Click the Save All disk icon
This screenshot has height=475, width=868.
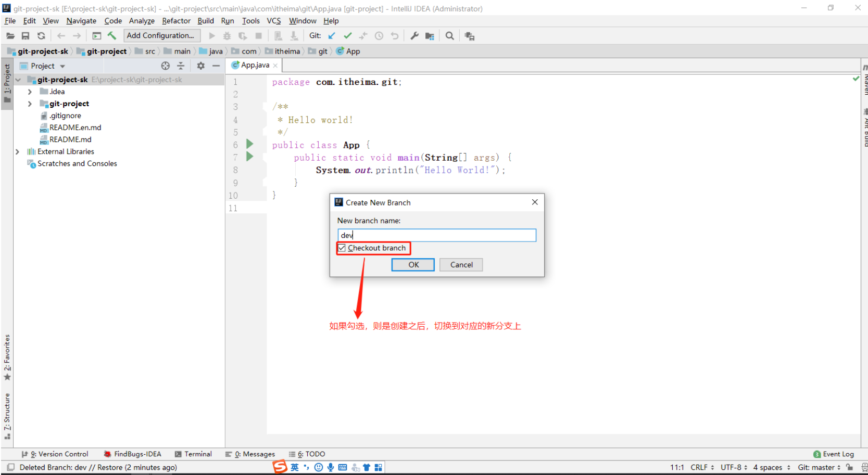coord(25,35)
